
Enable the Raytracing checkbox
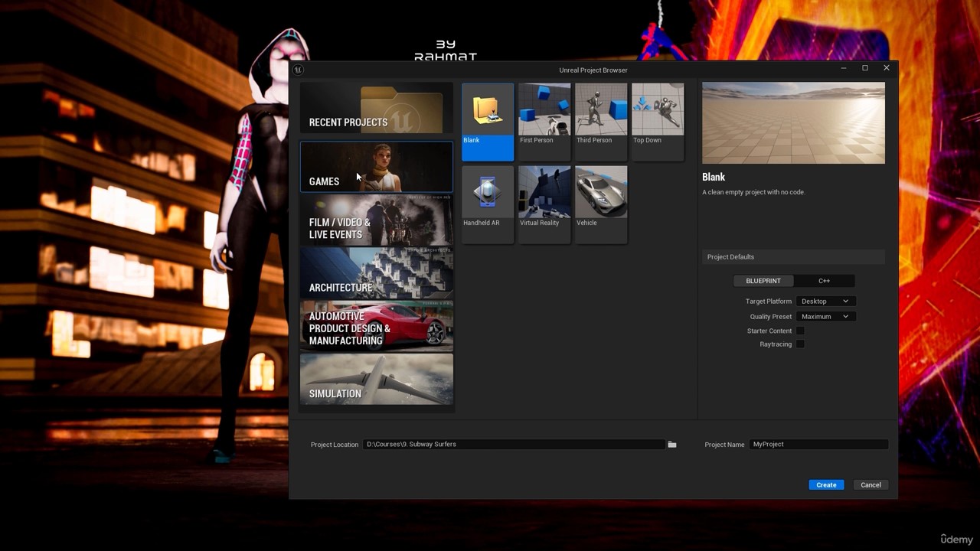tap(800, 344)
